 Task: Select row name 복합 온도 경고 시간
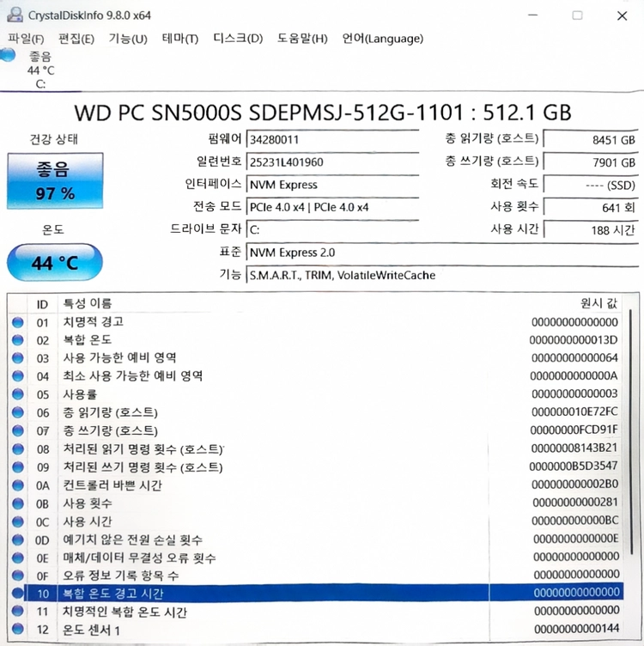click(113, 594)
